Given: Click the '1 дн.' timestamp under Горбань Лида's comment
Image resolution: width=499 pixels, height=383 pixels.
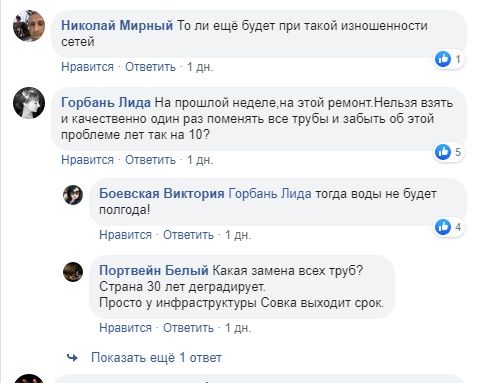Looking at the screenshot, I should [x=200, y=160].
